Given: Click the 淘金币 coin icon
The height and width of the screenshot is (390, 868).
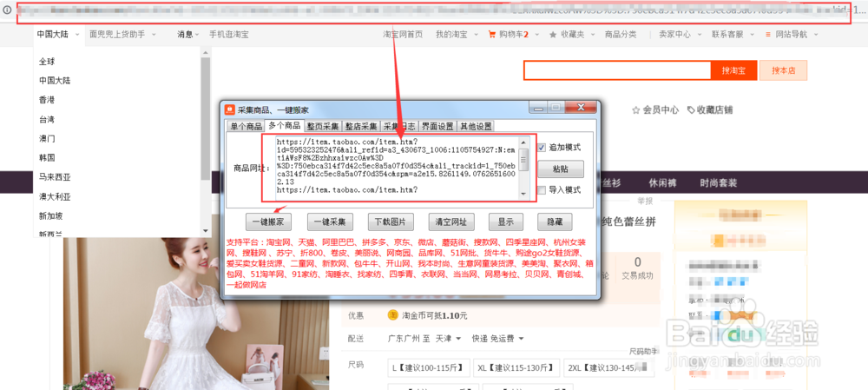Looking at the screenshot, I should [392, 315].
